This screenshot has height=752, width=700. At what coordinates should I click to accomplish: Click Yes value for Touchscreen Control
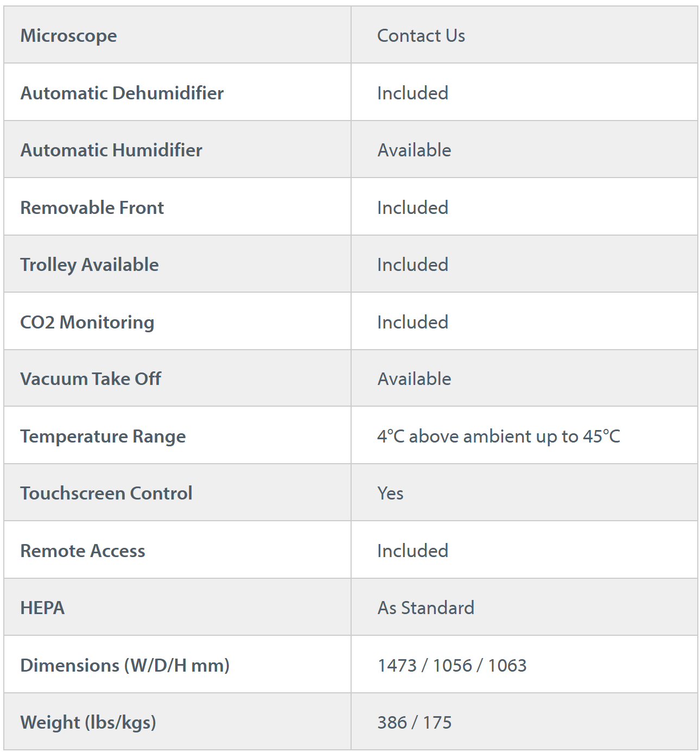(x=390, y=494)
